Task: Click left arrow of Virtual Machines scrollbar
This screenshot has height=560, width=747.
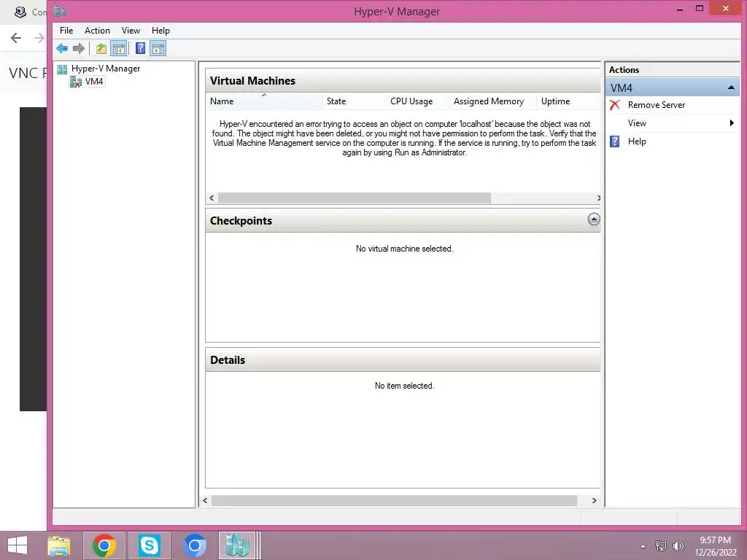Action: pyautogui.click(x=212, y=198)
